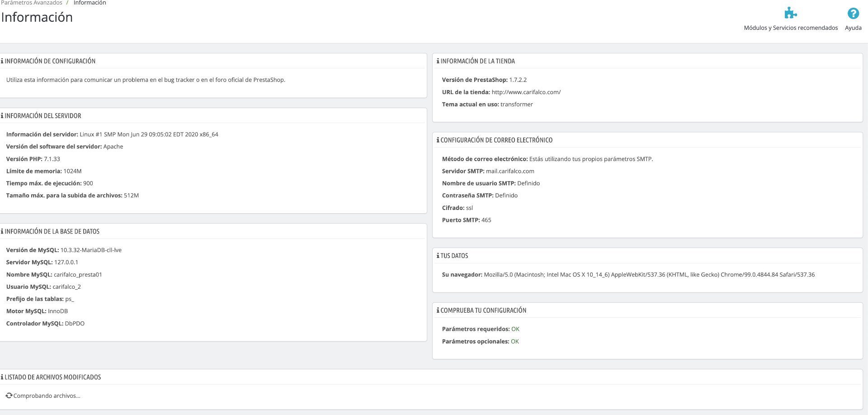
Task: Click info icon beside Configuración de Correo Electrónico
Action: click(x=438, y=140)
